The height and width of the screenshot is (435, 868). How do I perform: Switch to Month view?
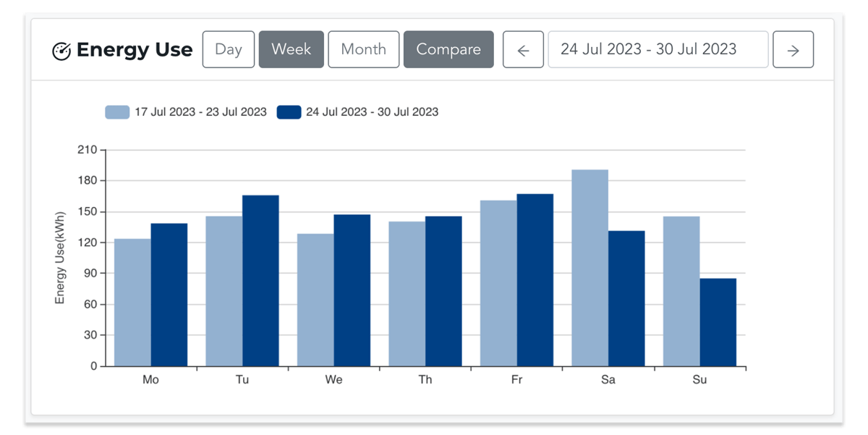click(x=364, y=49)
